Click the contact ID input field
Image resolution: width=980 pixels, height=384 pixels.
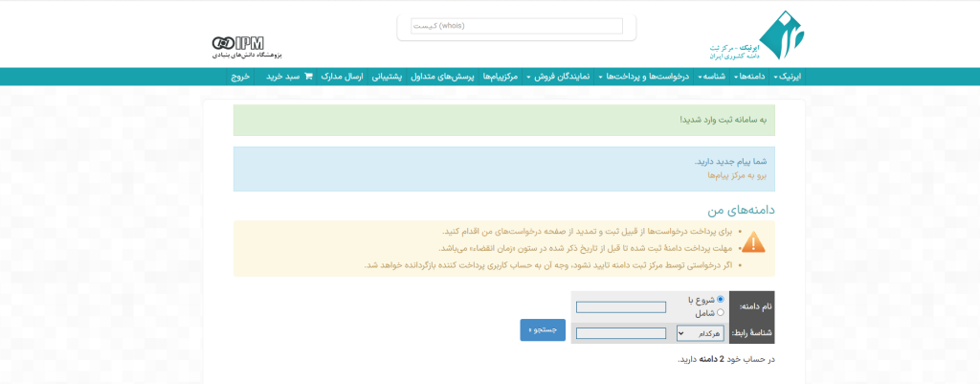[620, 333]
